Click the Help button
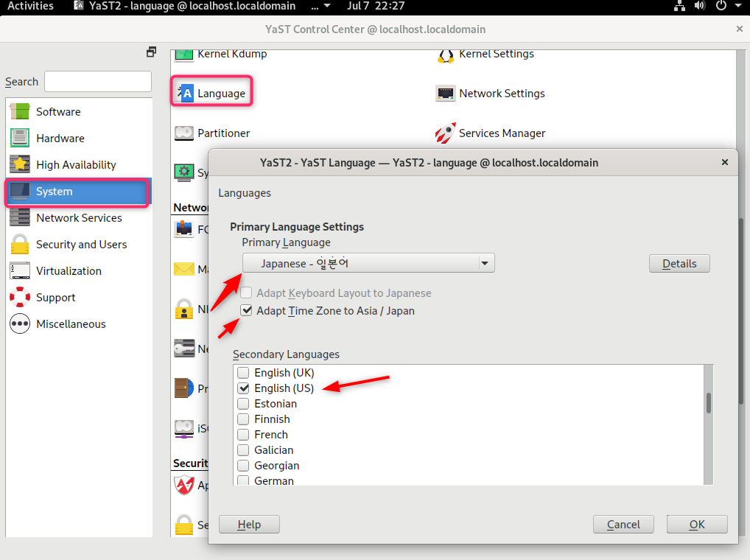This screenshot has width=750, height=560. (x=249, y=525)
